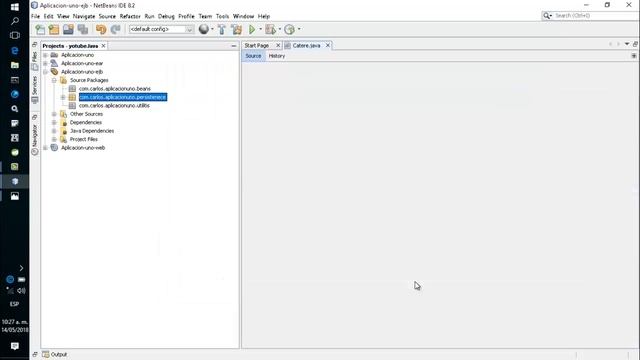640x360 pixels.
Task: Click the Save All toolbar icon
Action: (83, 29)
